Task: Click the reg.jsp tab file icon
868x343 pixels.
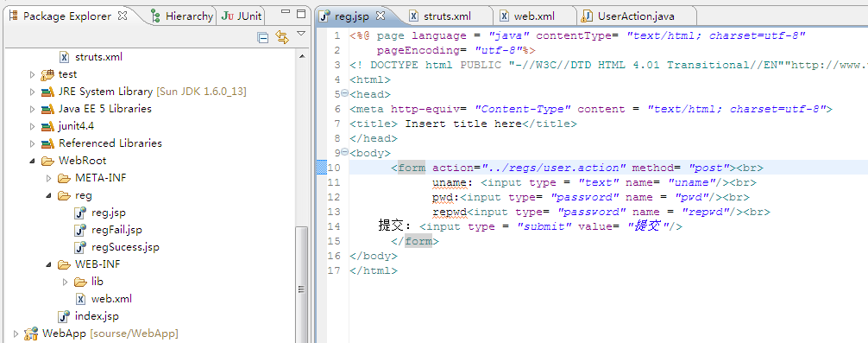Action: pyautogui.click(x=325, y=16)
